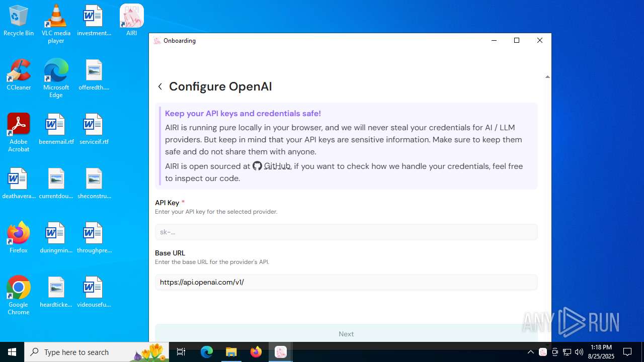Open Firefox from the taskbar
Image resolution: width=644 pixels, height=362 pixels.
pyautogui.click(x=256, y=352)
